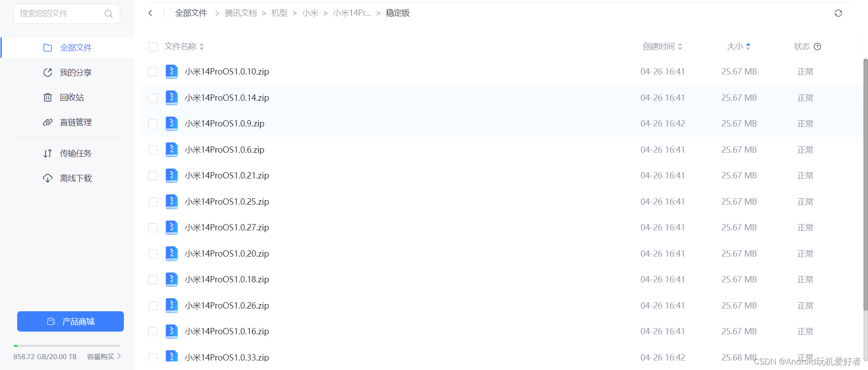Sort by 大小 using its sort arrows
The height and width of the screenshot is (370, 868).
click(748, 47)
